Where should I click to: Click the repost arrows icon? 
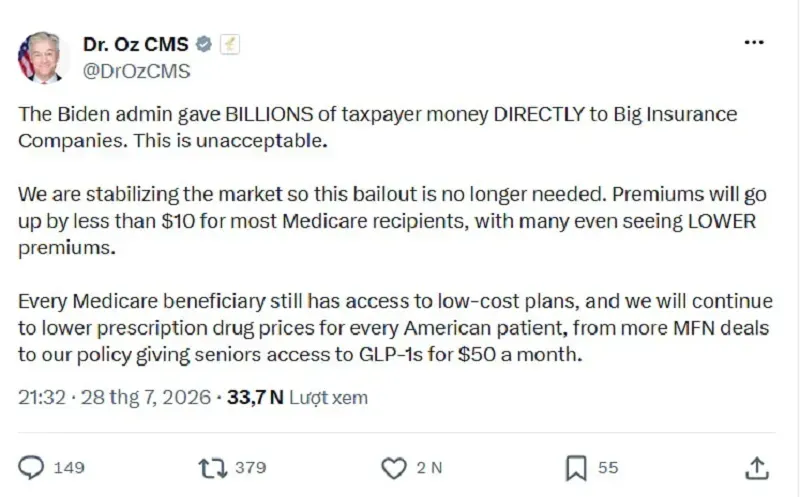click(x=213, y=468)
